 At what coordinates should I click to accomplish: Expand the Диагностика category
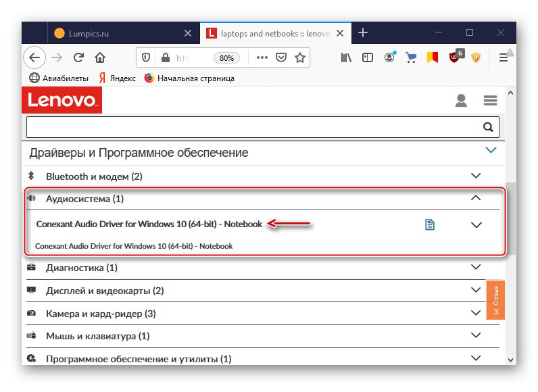pyautogui.click(x=476, y=267)
